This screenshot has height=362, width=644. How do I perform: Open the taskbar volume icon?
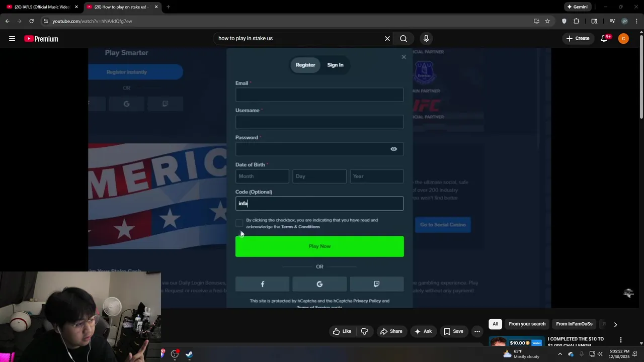[600, 354]
